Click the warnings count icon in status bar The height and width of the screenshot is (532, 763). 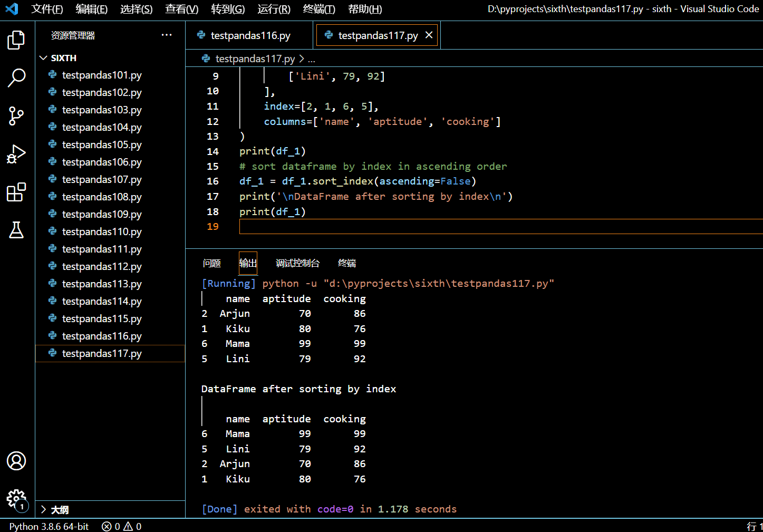[128, 526]
